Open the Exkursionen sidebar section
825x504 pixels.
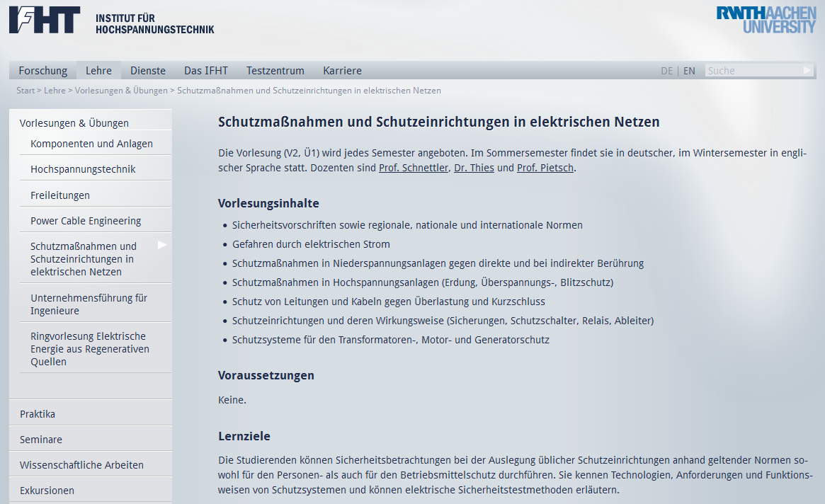tap(47, 491)
